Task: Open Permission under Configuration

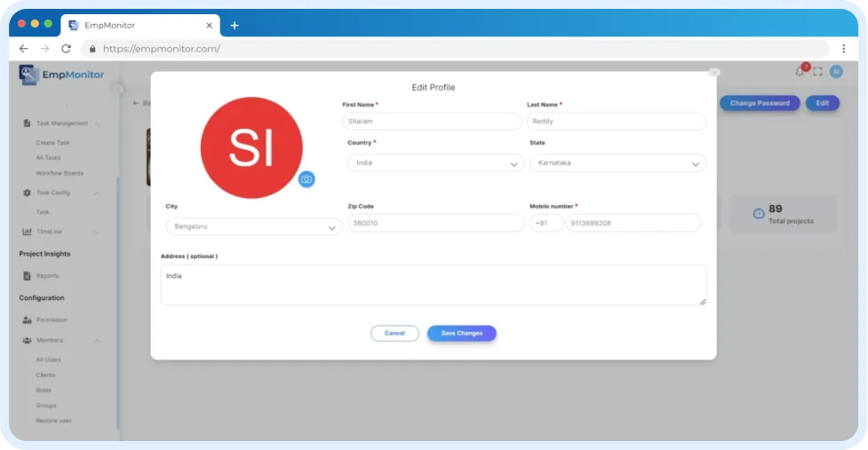Action: point(52,320)
